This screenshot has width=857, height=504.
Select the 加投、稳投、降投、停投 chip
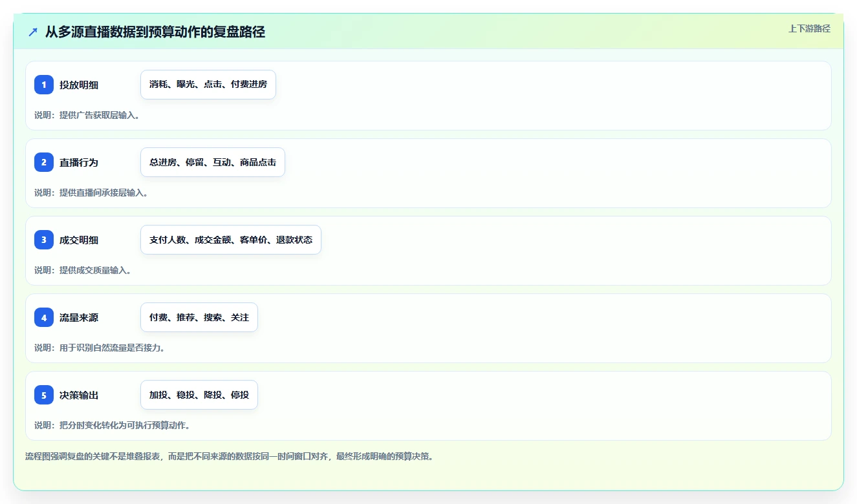(x=199, y=395)
